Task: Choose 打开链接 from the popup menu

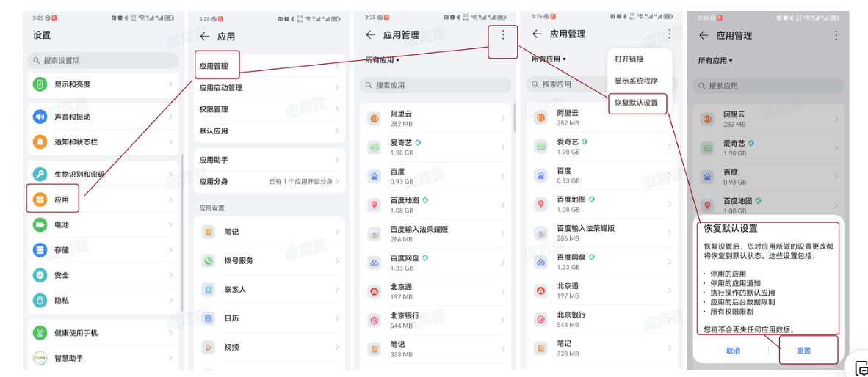Action: 629,59
